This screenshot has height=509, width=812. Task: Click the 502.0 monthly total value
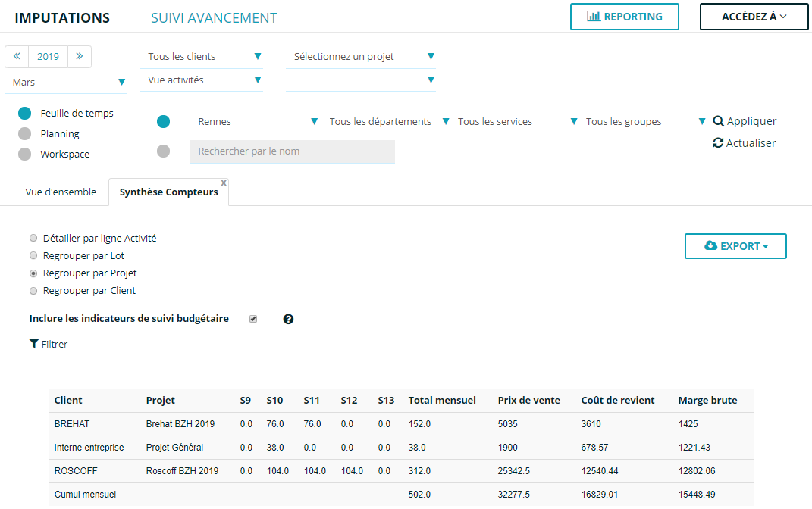click(419, 495)
